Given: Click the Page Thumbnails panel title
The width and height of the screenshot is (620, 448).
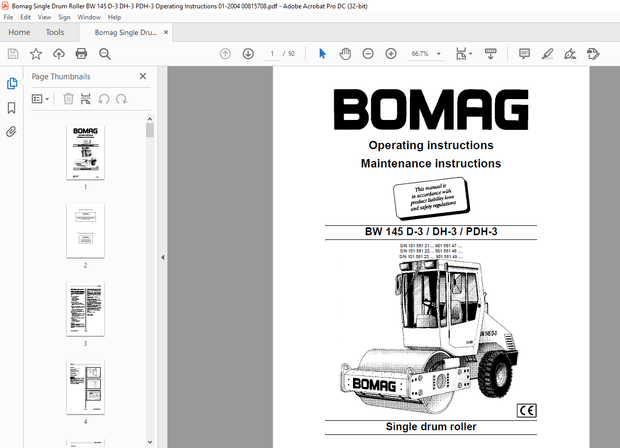Looking at the screenshot, I should tap(61, 77).
